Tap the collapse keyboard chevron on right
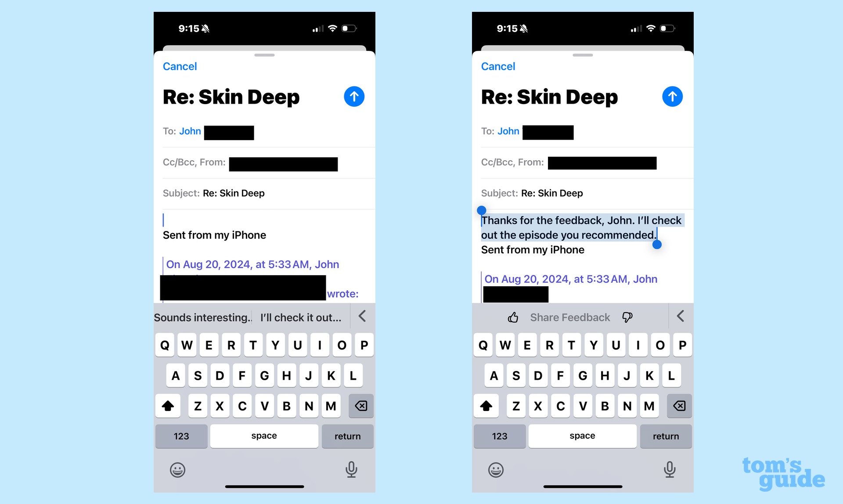Viewport: 843px width, 504px height. coord(681,316)
